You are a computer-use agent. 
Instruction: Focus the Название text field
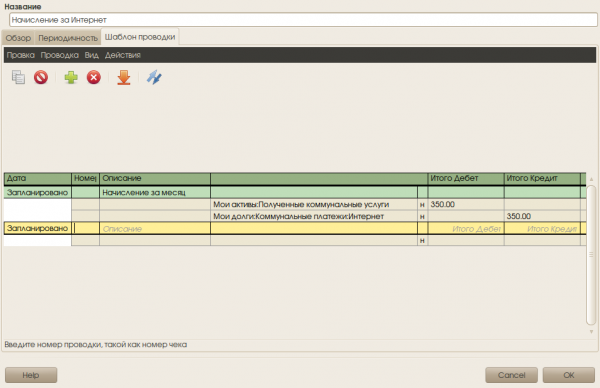[303, 20]
